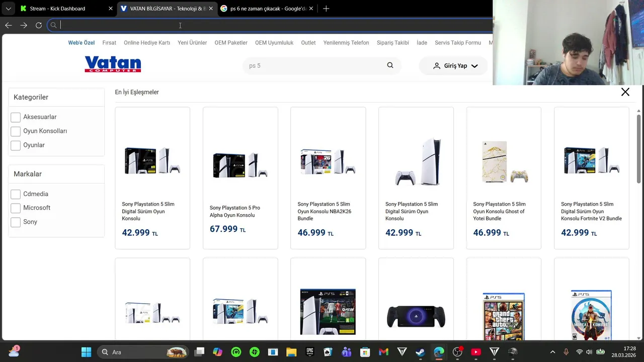Screen dimensions: 644x362
Task: Open the Outlet link
Action: coord(308,43)
